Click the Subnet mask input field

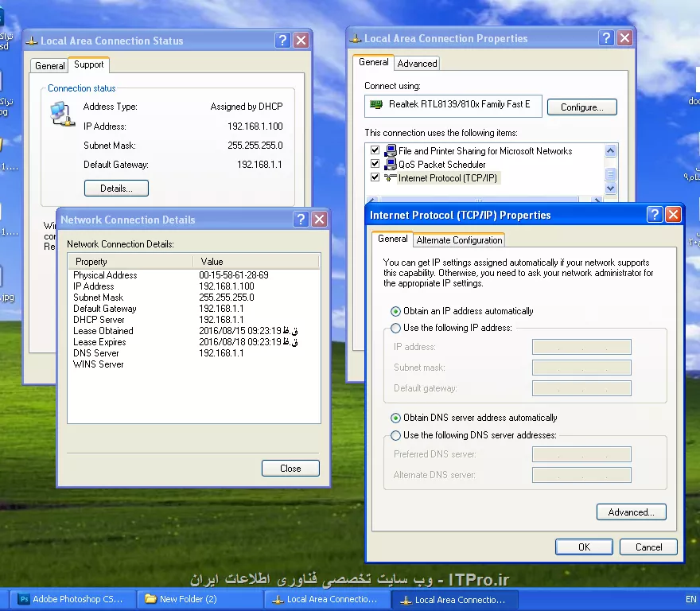click(x=581, y=368)
